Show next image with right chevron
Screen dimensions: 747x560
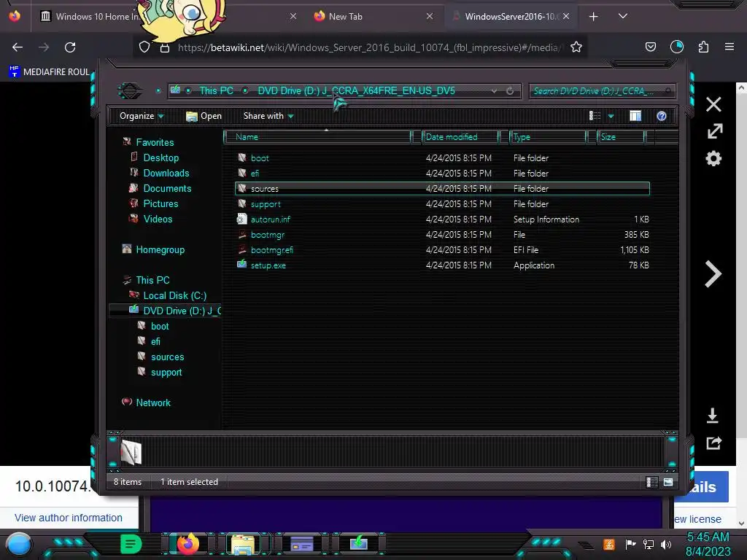tap(713, 274)
